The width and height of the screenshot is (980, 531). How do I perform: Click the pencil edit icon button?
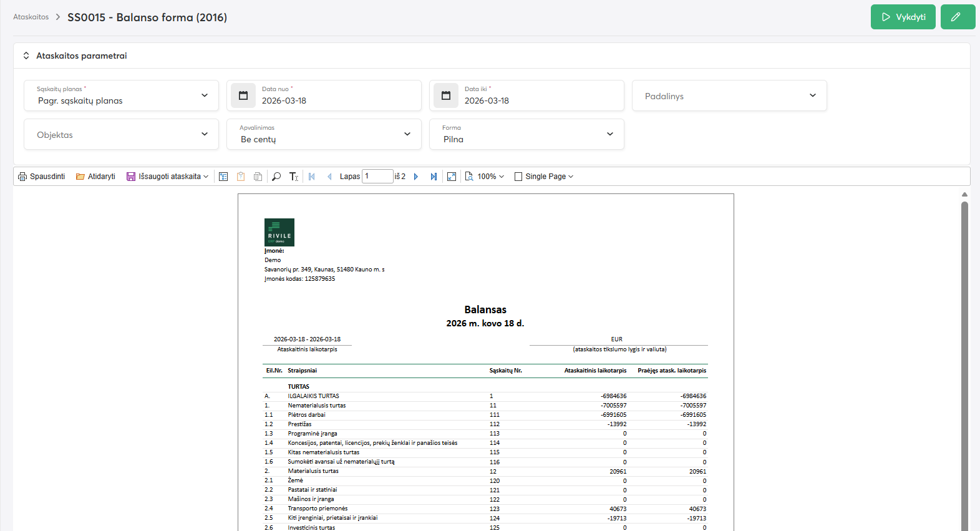coord(958,17)
